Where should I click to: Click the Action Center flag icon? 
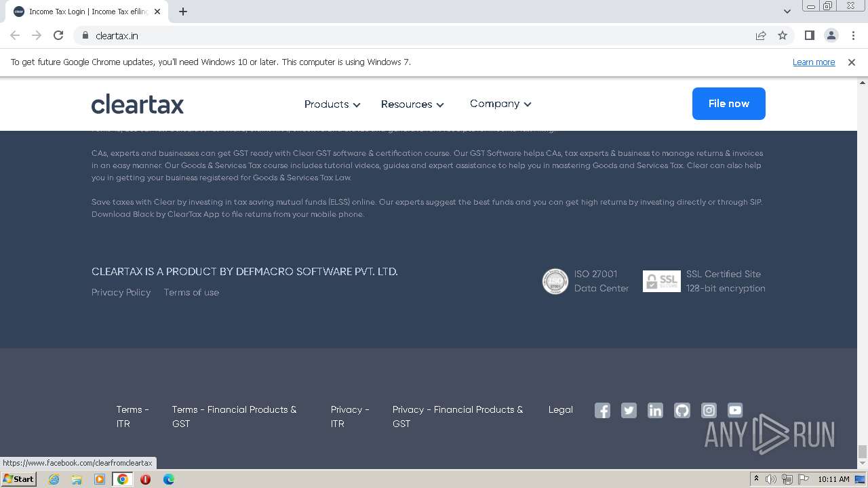pos(804,479)
